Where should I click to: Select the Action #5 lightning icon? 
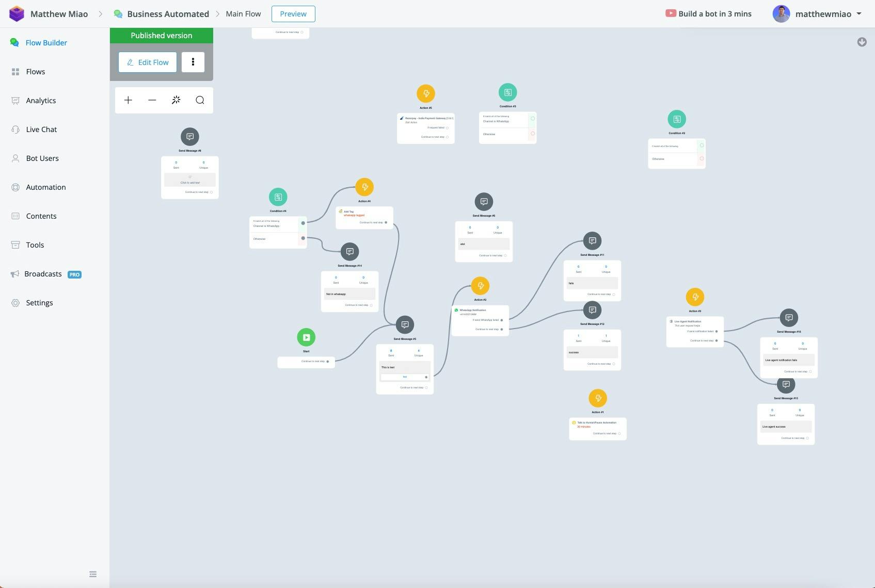[426, 94]
